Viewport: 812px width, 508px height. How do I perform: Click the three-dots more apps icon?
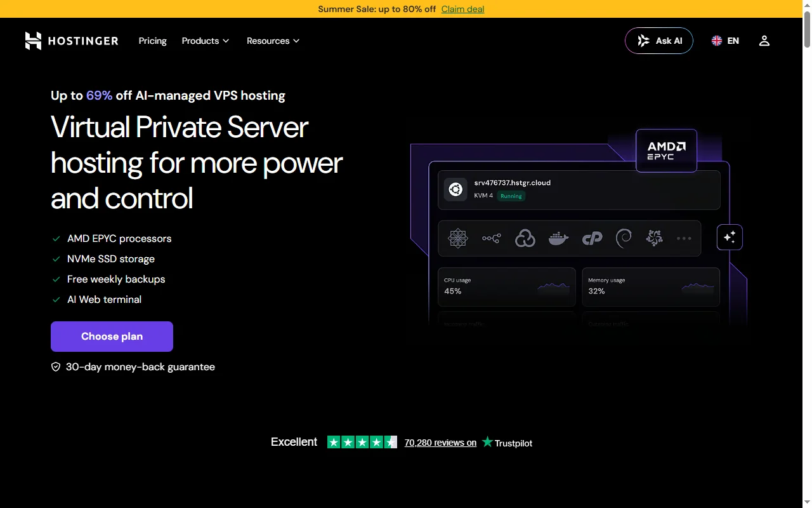(x=684, y=238)
